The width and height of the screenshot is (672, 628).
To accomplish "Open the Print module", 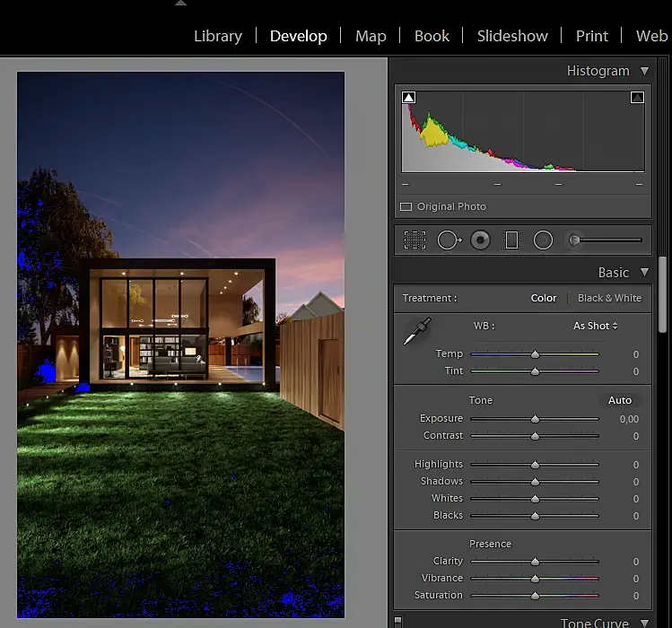I will click(x=591, y=36).
